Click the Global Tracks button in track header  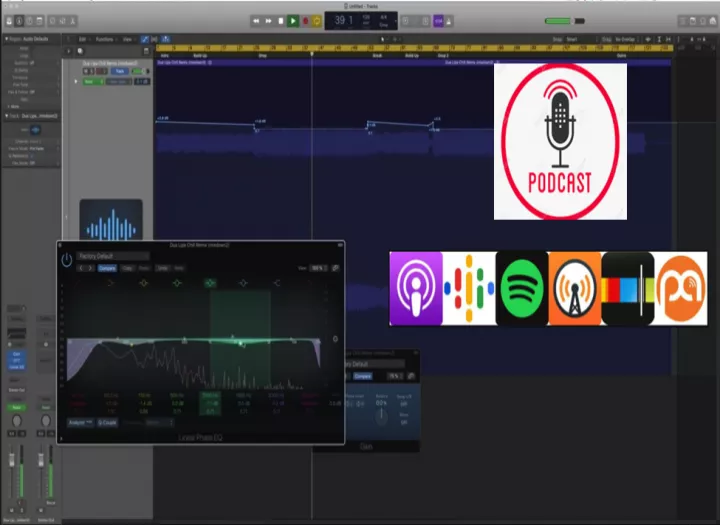[146, 51]
